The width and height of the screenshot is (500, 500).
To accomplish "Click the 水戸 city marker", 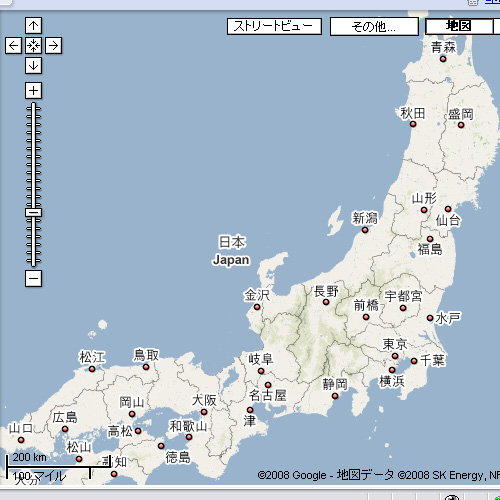I will pyautogui.click(x=430, y=318).
